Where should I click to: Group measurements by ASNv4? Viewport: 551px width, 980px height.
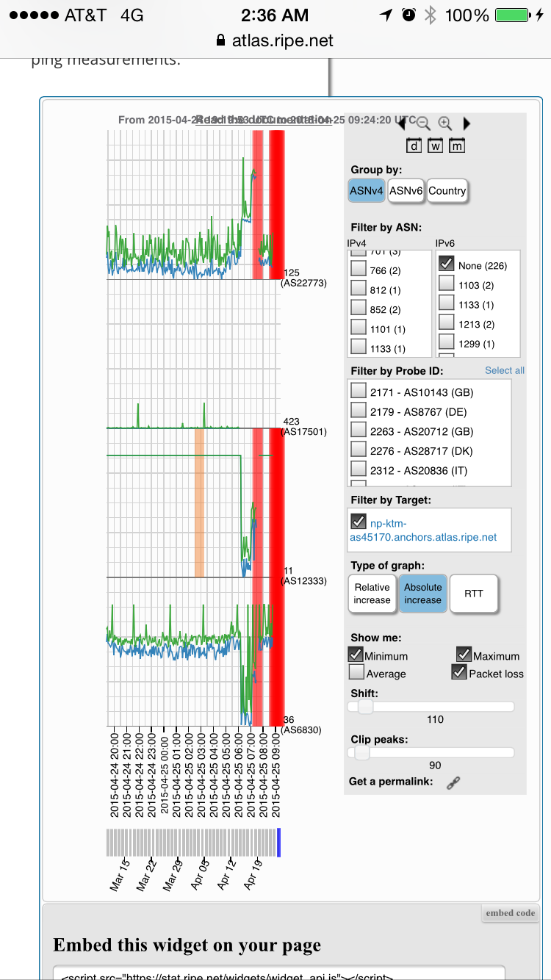[367, 190]
